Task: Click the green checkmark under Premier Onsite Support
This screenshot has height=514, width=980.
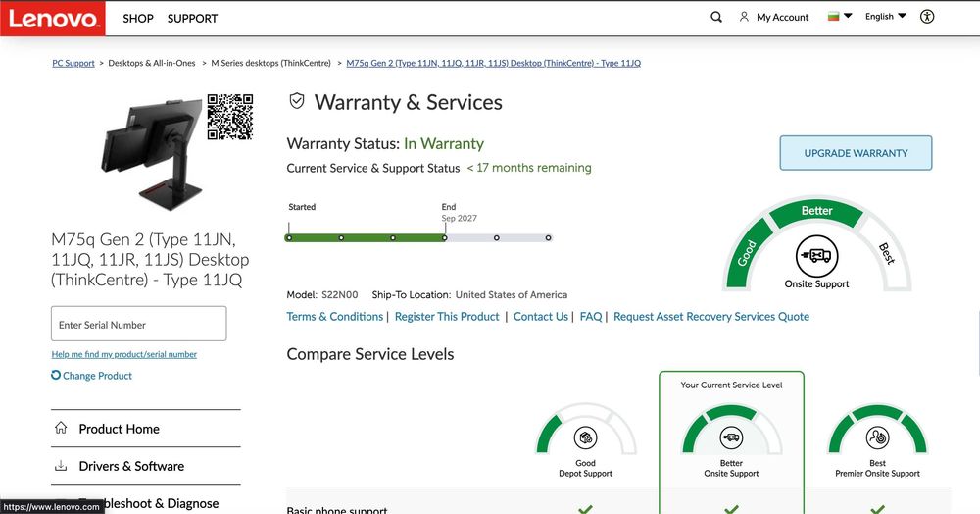Action: [x=877, y=509]
